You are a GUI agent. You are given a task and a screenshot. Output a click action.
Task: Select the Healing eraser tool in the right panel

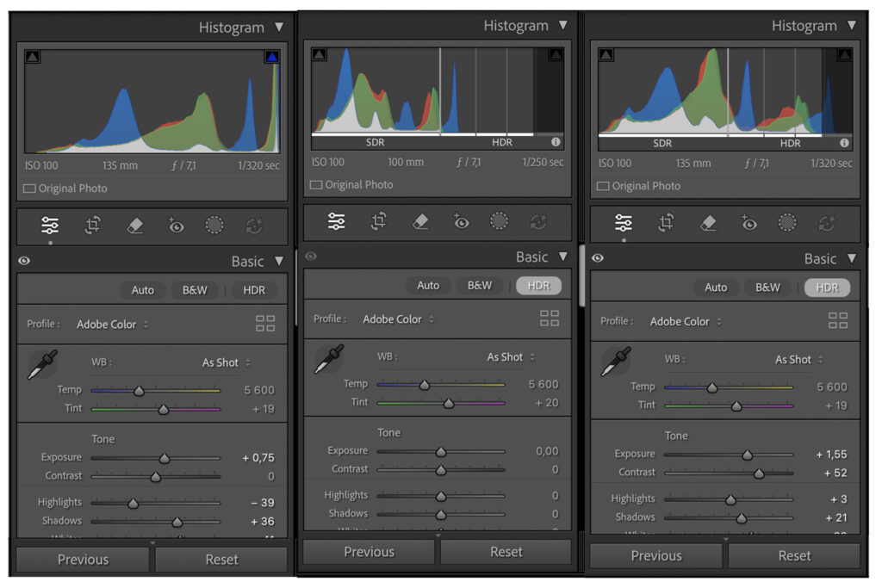coord(708,223)
